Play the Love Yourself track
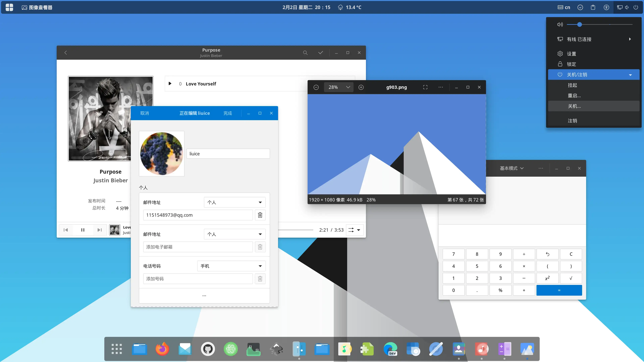 pyautogui.click(x=170, y=84)
